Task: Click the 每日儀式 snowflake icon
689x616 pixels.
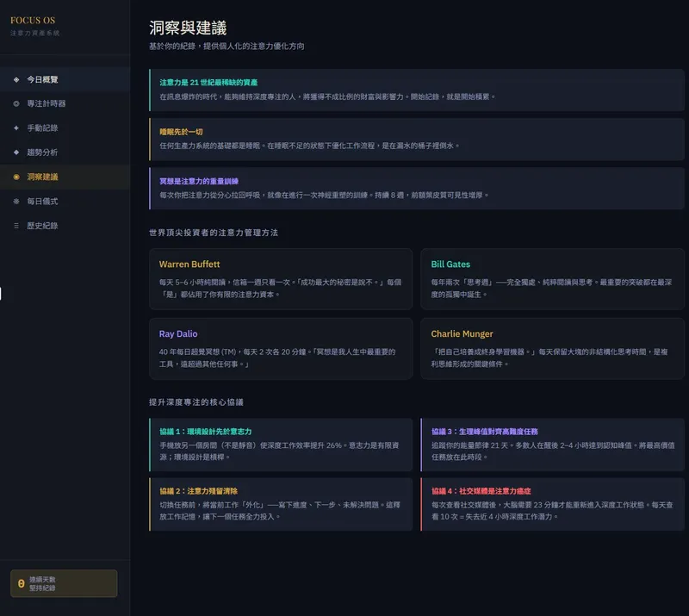Action: [x=16, y=202]
